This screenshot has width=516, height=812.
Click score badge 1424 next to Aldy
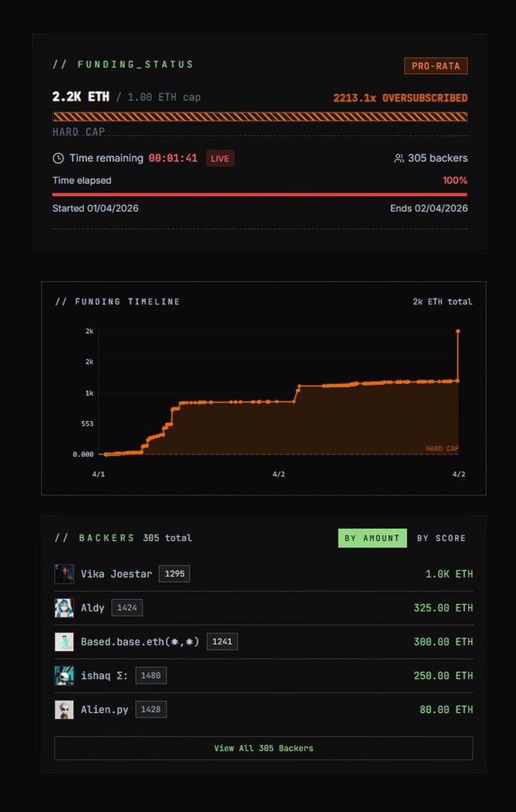(127, 608)
